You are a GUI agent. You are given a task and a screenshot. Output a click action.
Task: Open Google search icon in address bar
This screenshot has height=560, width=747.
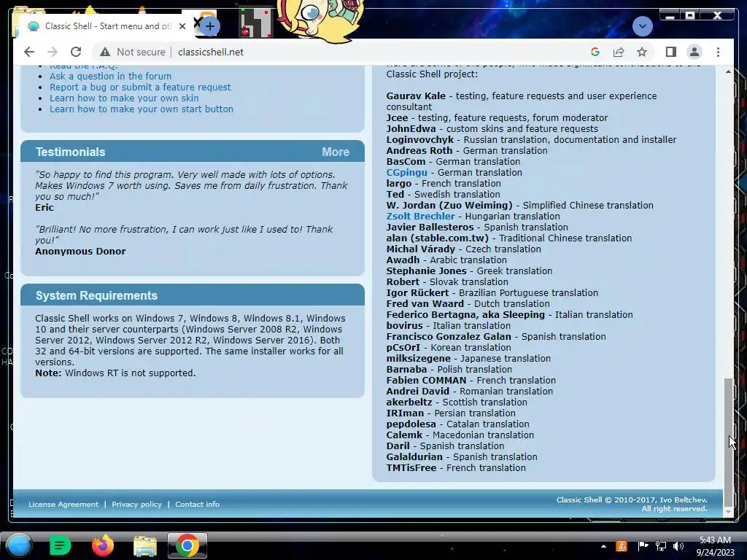pos(595,52)
